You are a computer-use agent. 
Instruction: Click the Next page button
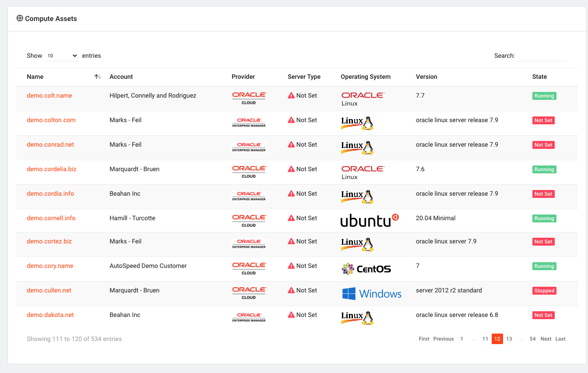[x=546, y=339]
